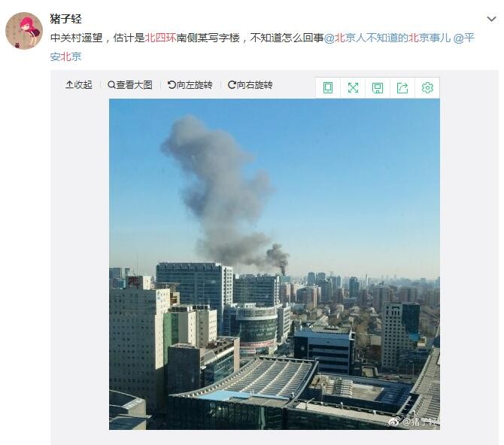Rotate image left with 向左旋转

(x=190, y=85)
